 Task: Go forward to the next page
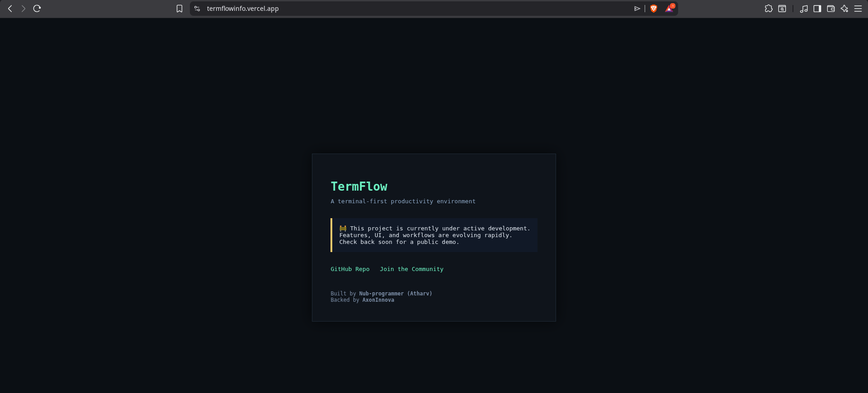24,9
